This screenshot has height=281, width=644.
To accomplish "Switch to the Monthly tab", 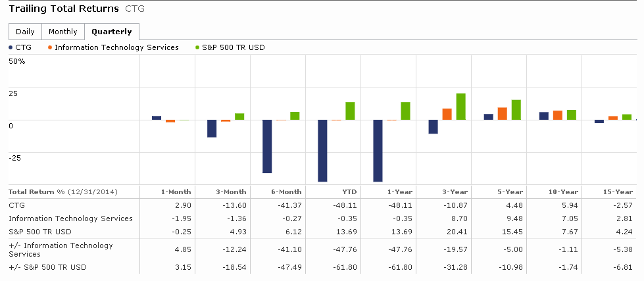I will (63, 32).
